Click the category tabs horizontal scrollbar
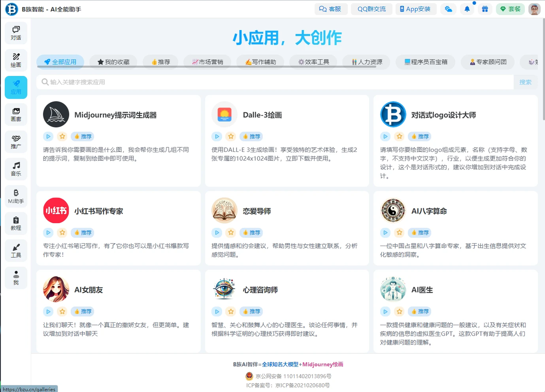The image size is (545, 392). click(x=207, y=66)
